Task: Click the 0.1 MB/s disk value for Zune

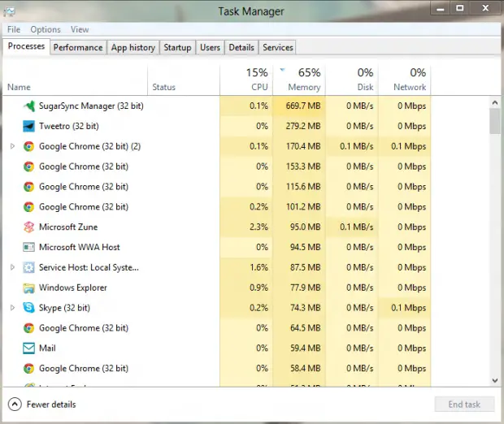Action: [x=357, y=227]
